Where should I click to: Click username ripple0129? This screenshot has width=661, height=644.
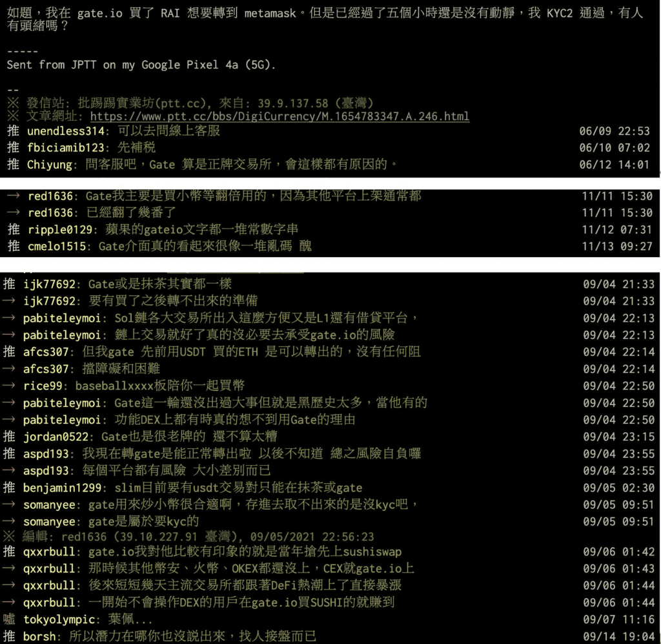tap(60, 229)
